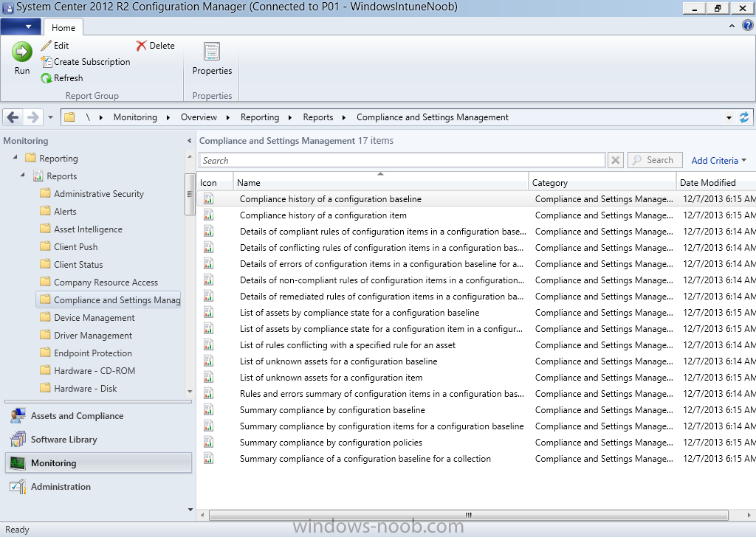
Task: Navigate back with the back arrow
Action: pos(13,117)
